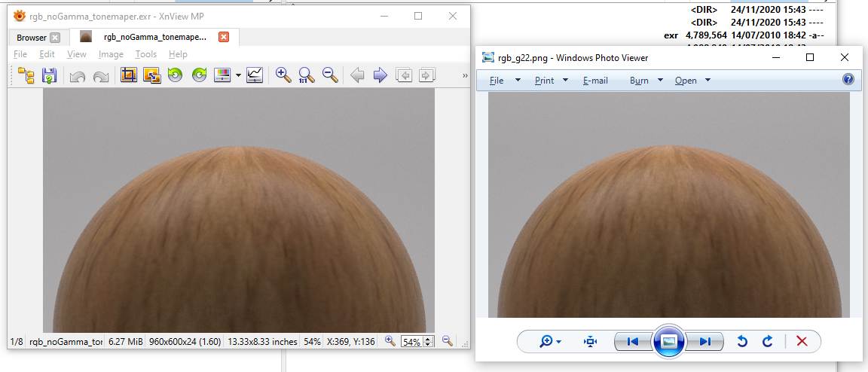The height and width of the screenshot is (372, 868).
Task: Delete the photo with red X
Action: pos(802,342)
